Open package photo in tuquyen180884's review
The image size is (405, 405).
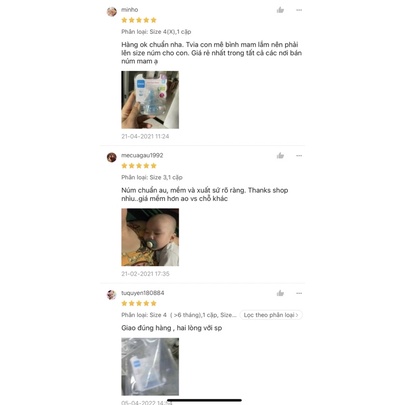point(150,367)
